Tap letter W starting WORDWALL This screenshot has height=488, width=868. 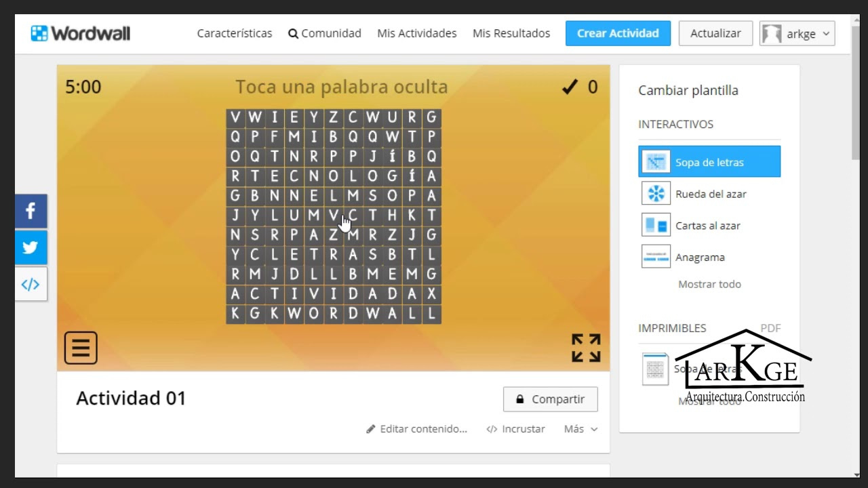point(294,314)
